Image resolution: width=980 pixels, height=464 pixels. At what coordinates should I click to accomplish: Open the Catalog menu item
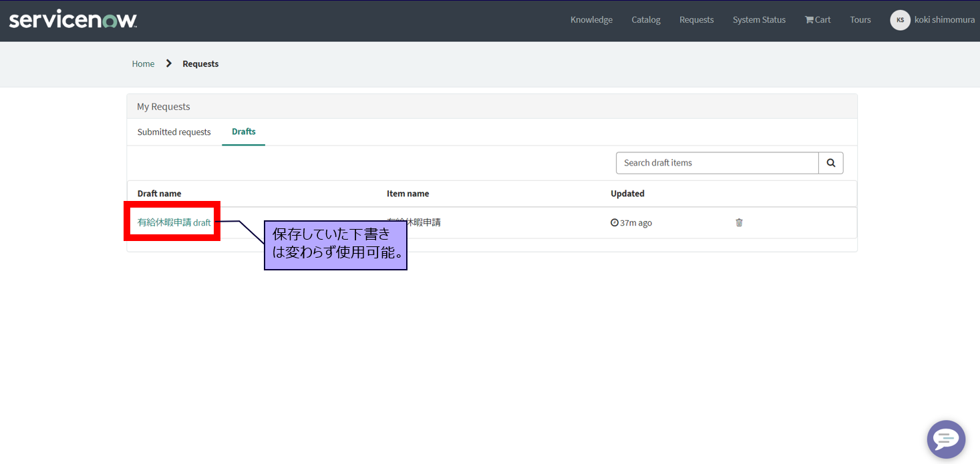646,20
